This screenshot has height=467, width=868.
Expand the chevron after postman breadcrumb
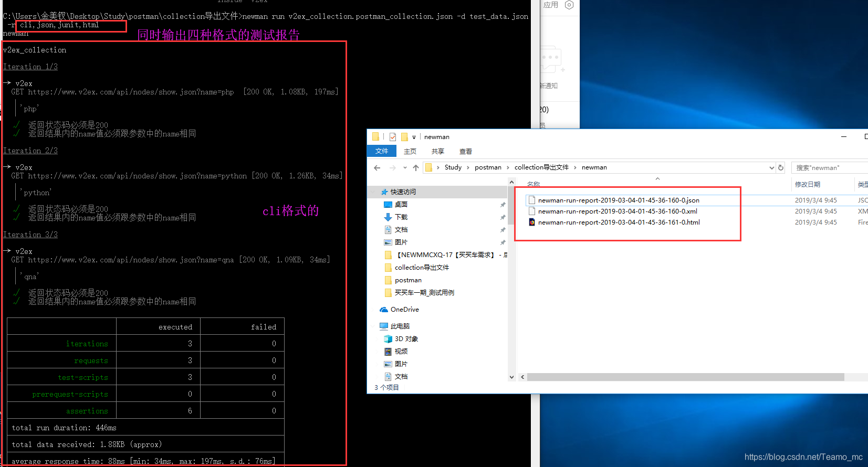pyautogui.click(x=508, y=168)
